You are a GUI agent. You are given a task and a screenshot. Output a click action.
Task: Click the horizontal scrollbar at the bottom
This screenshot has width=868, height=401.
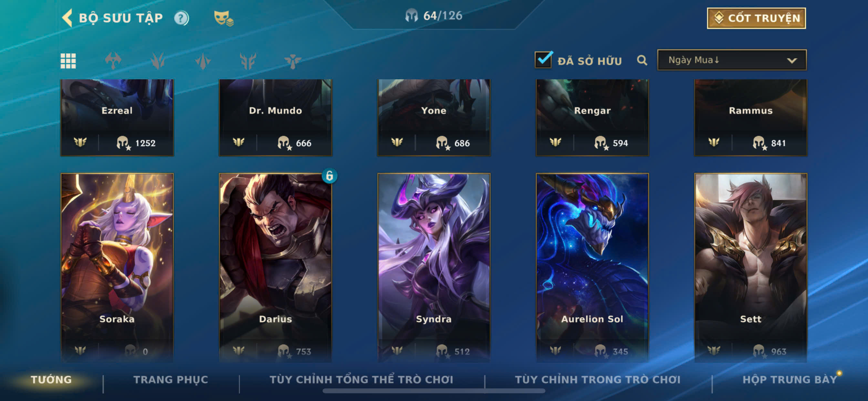tap(434, 391)
